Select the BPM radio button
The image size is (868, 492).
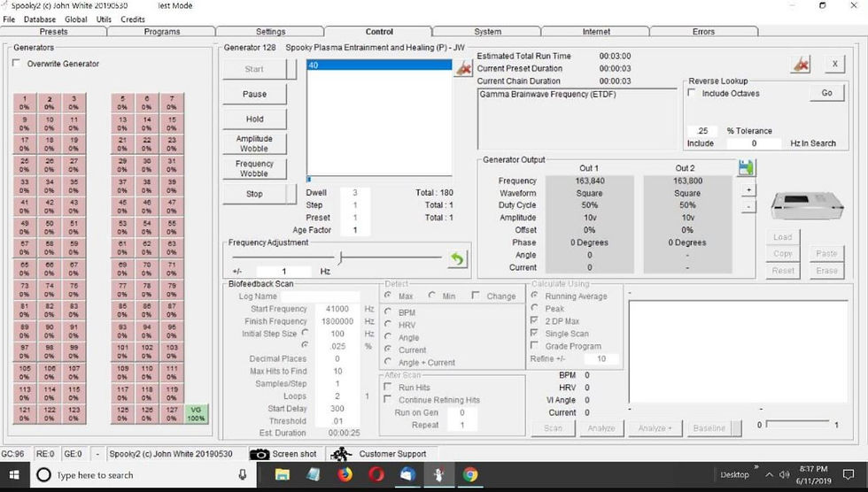[388, 311]
